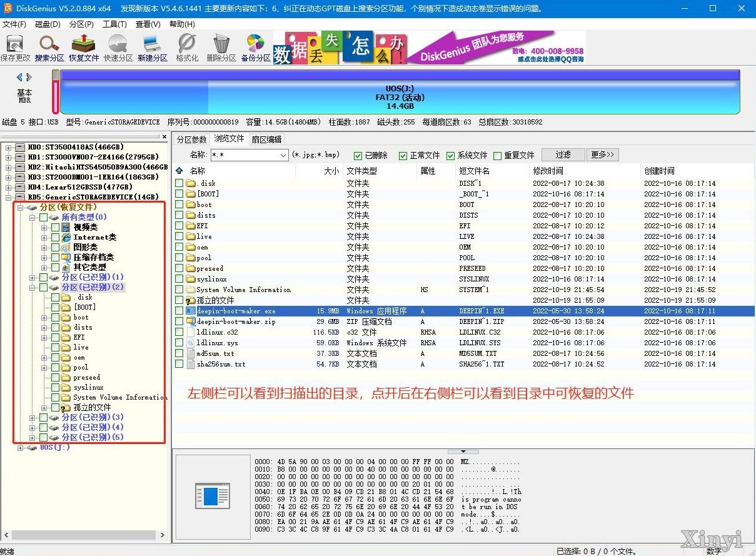The width and height of the screenshot is (756, 556).
Task: Open the 工具(T) menu
Action: (115, 24)
